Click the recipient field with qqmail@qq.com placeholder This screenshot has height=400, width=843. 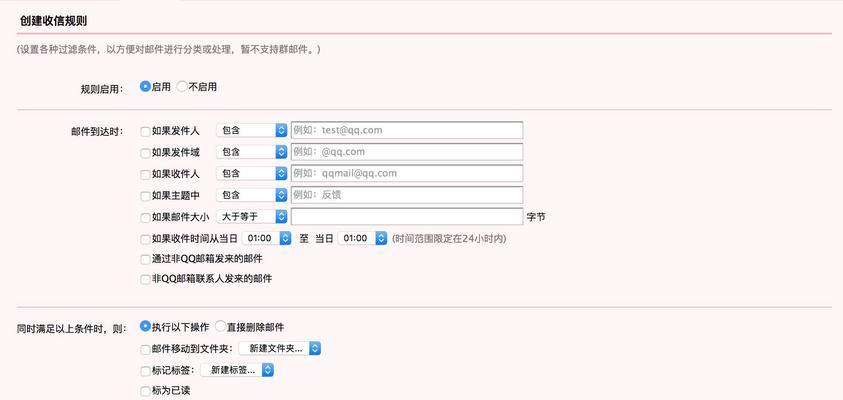click(x=407, y=173)
